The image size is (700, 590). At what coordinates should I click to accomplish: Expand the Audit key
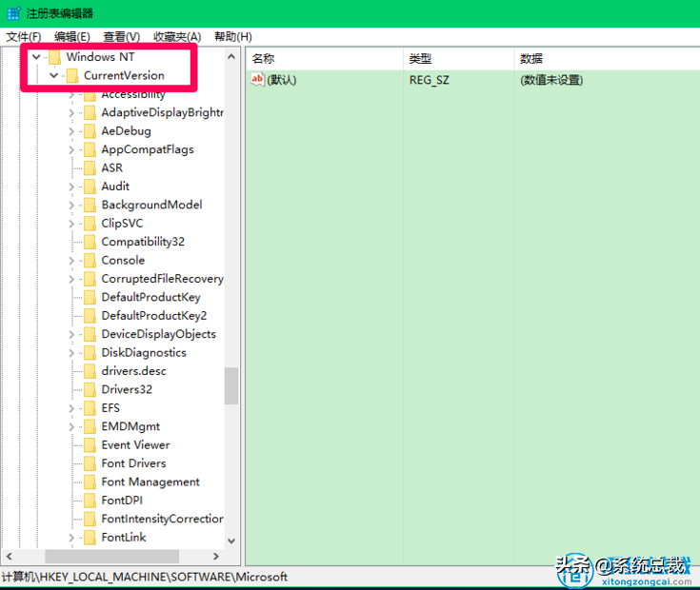click(71, 187)
